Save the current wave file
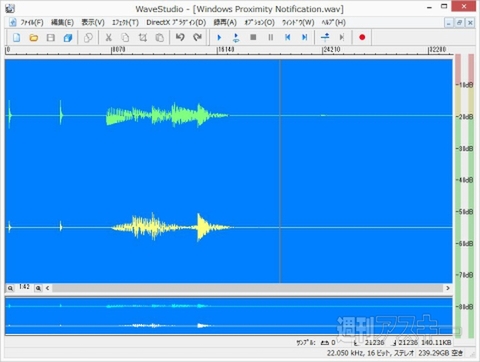 [51, 37]
